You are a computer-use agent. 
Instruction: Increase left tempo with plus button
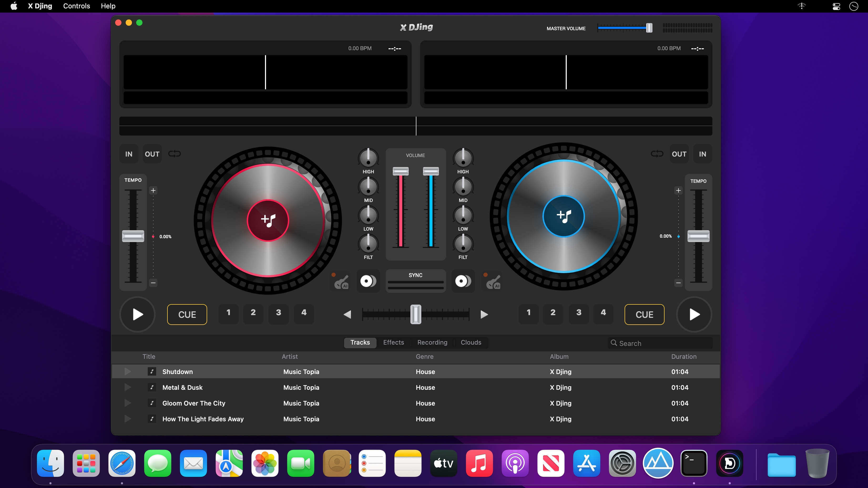pos(153,191)
